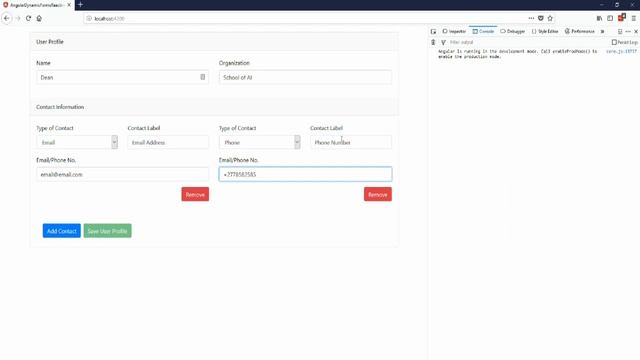Click the localhost address bar
640x360 pixels.
306,18
